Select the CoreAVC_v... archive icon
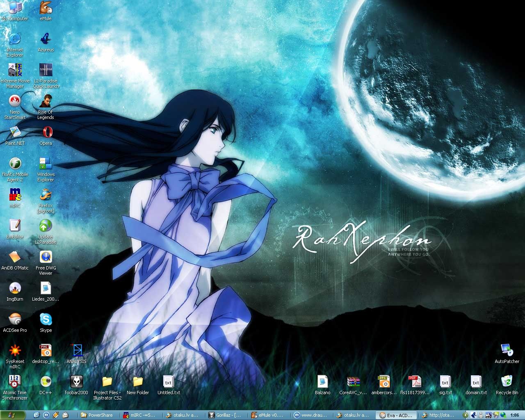This screenshot has width=525, height=420. click(x=353, y=385)
